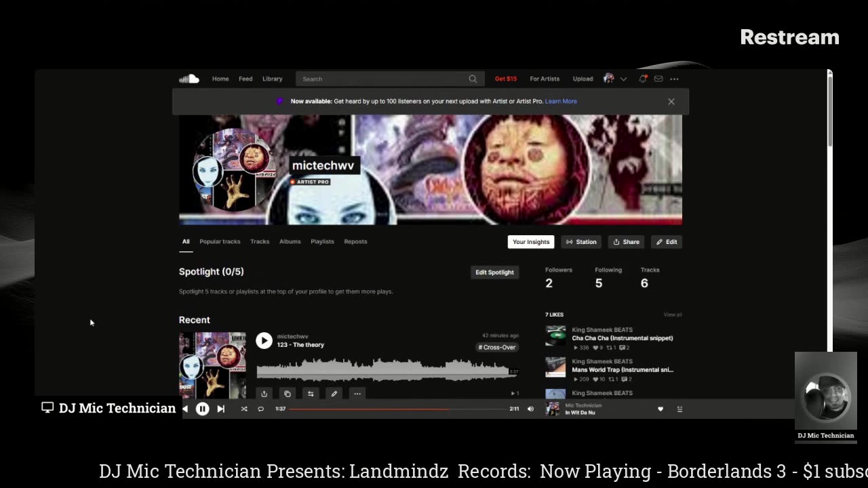Click 'View all' next to 7 Likes

pyautogui.click(x=673, y=314)
